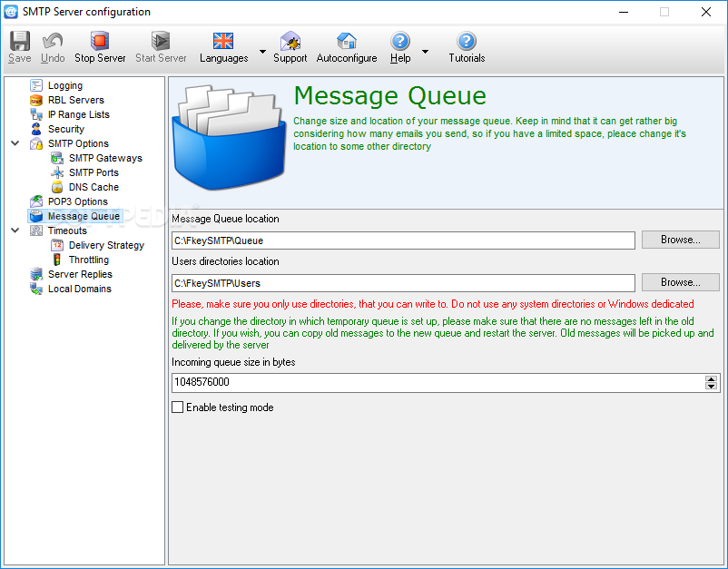Viewport: 728px width, 569px height.
Task: Click the Undo arrow icon
Action: (x=53, y=41)
